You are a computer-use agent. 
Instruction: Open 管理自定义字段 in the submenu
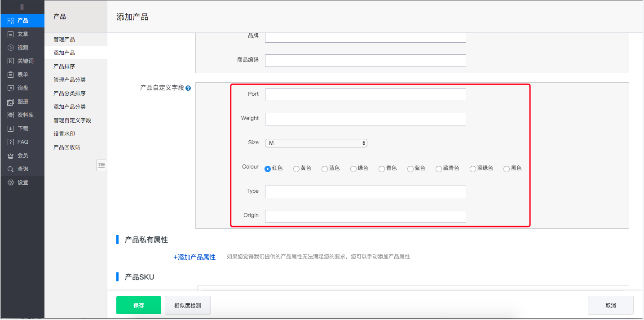(x=72, y=120)
